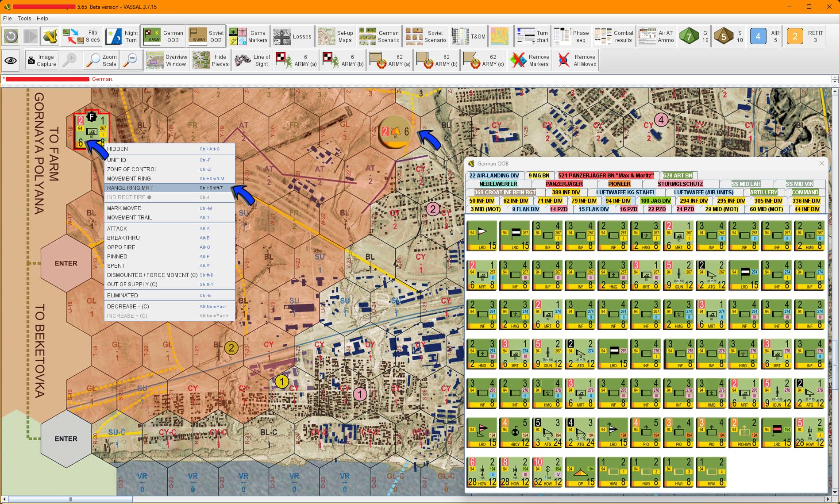Viewport: 840px width, 504px height.
Task: Expand the Zoom Scale selector
Action: (x=101, y=60)
